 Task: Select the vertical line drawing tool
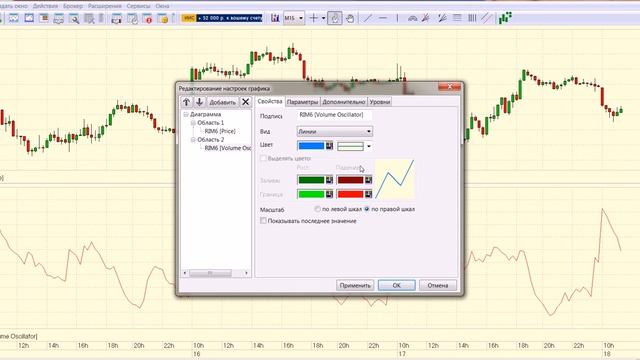pos(397,18)
